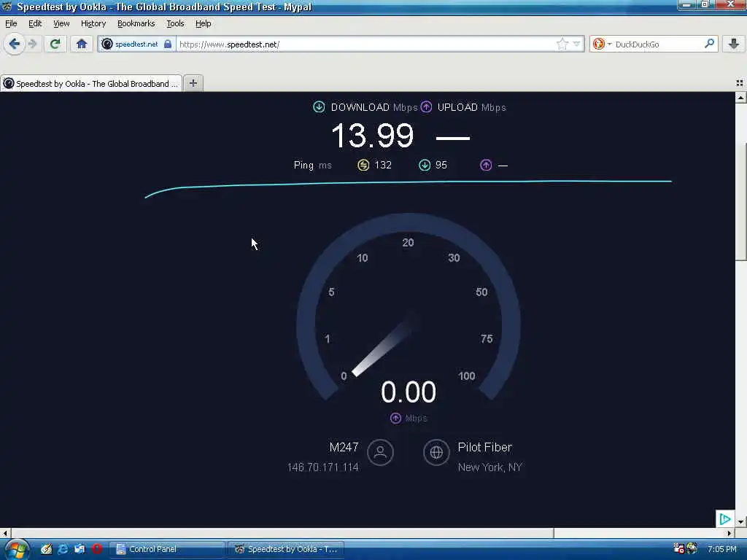Viewport: 747px width, 560px height.
Task: Click the first system tray icon
Action: pos(679,548)
